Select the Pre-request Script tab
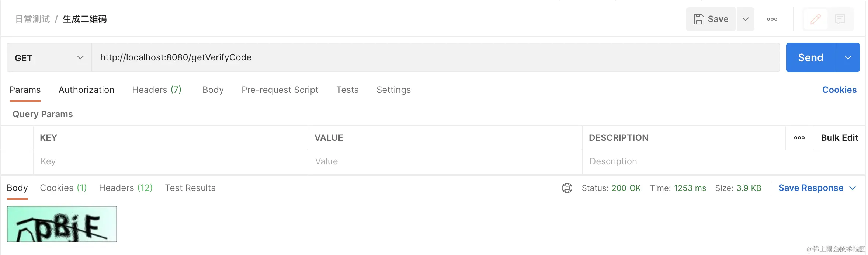The height and width of the screenshot is (255, 868). coord(280,90)
